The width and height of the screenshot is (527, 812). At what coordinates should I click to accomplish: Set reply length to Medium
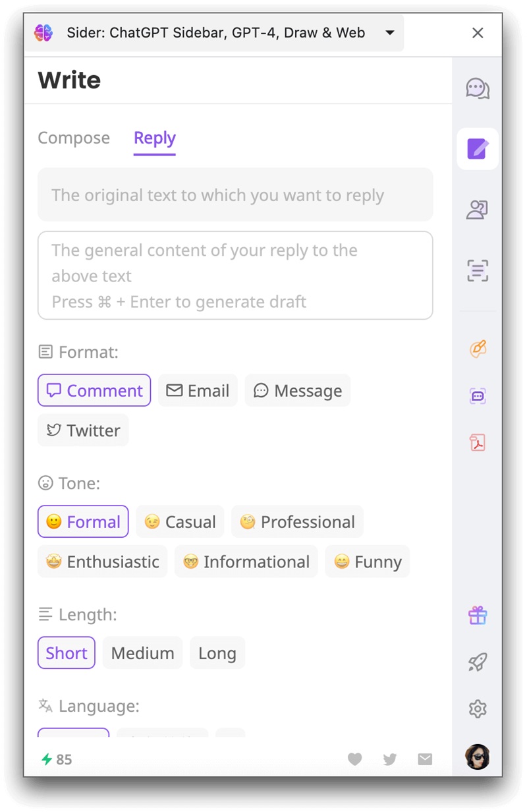pyautogui.click(x=142, y=653)
